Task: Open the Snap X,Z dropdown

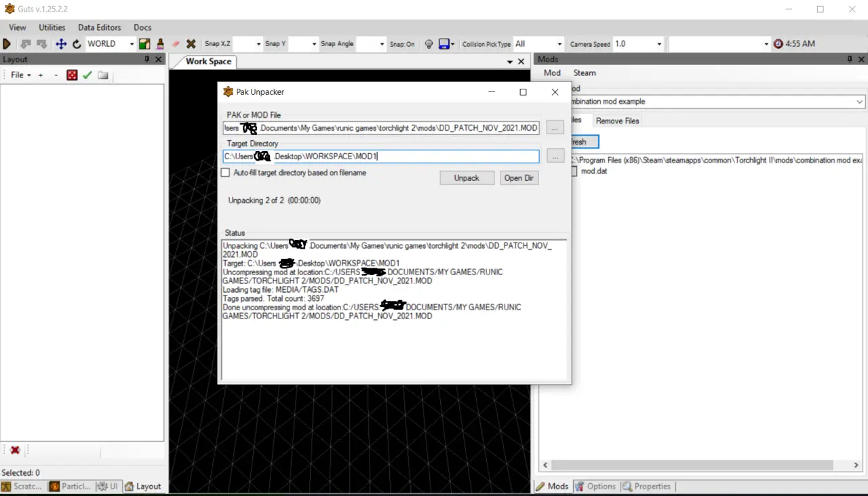Action: 257,44
